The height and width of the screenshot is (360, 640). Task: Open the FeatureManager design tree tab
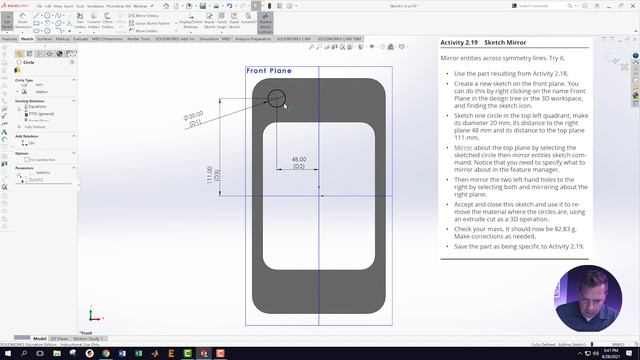20,53
